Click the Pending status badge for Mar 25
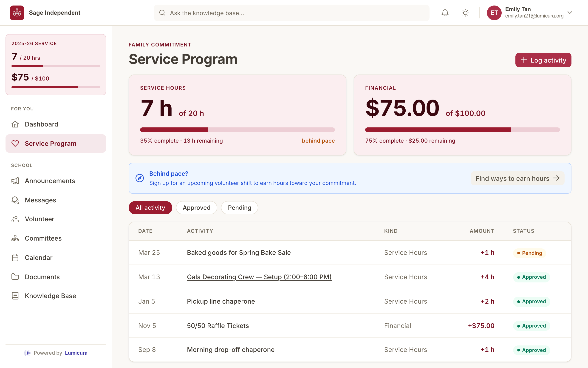Viewport: 588px width, 368px height. (x=529, y=253)
